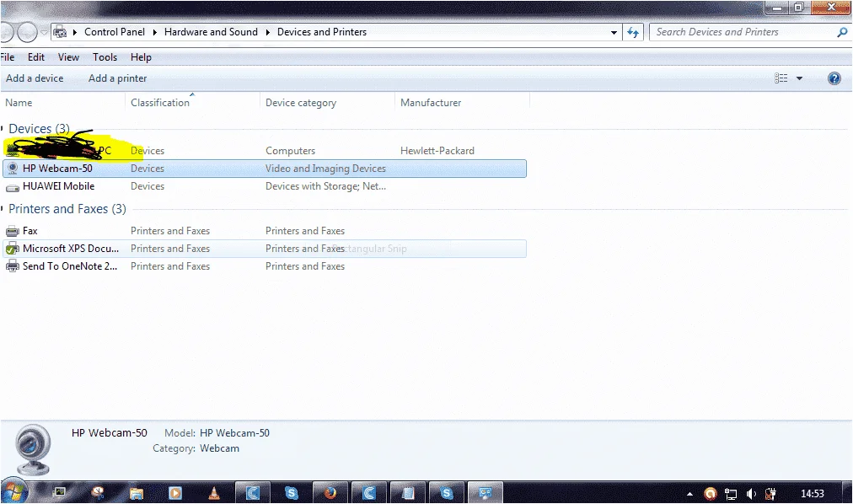Expand the arrow after Hardware and Sound
Viewport: 853px width, 504px height.
click(268, 32)
